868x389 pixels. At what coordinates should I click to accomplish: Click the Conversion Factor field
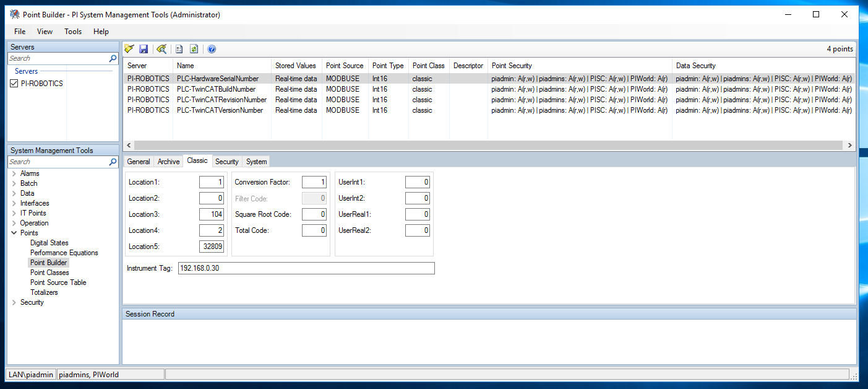(314, 182)
